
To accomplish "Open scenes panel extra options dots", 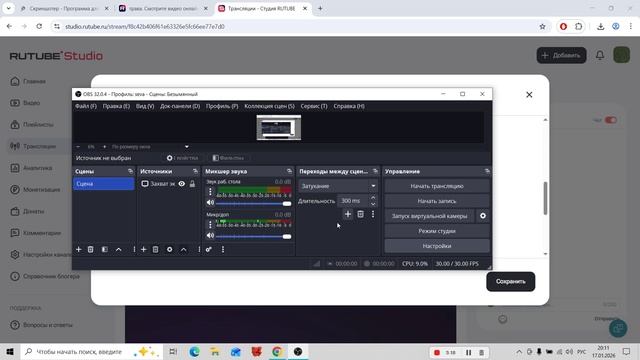I will (x=134, y=249).
